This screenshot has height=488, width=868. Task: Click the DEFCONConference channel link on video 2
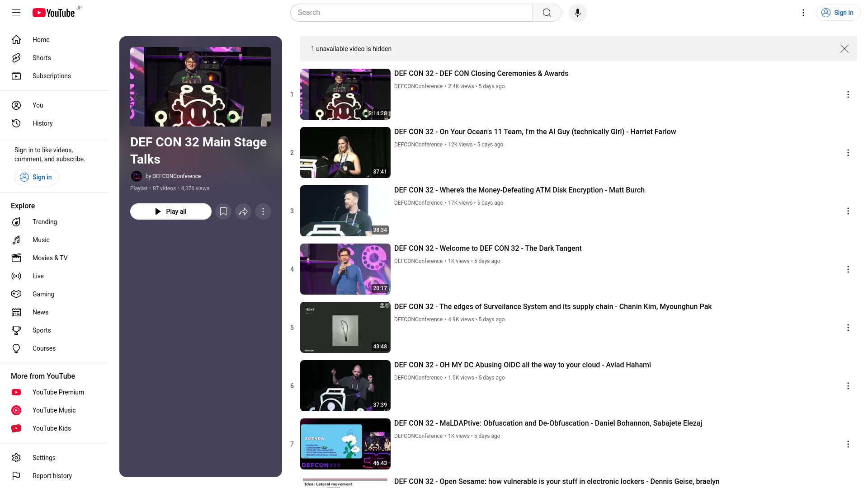(x=418, y=144)
